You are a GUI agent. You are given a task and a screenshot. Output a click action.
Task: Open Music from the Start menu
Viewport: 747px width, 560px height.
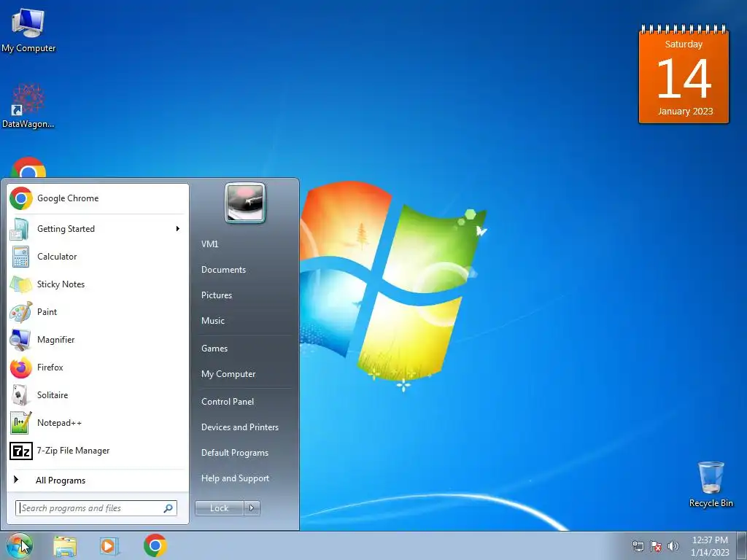(213, 321)
